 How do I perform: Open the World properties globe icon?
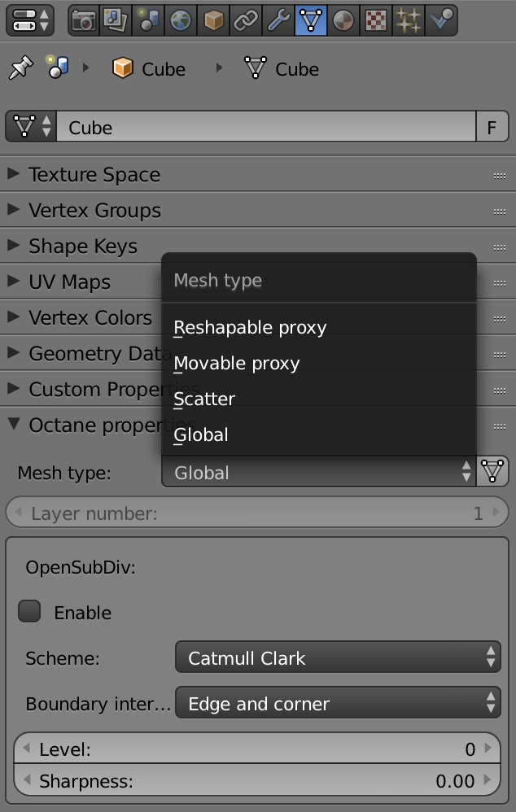pos(180,20)
